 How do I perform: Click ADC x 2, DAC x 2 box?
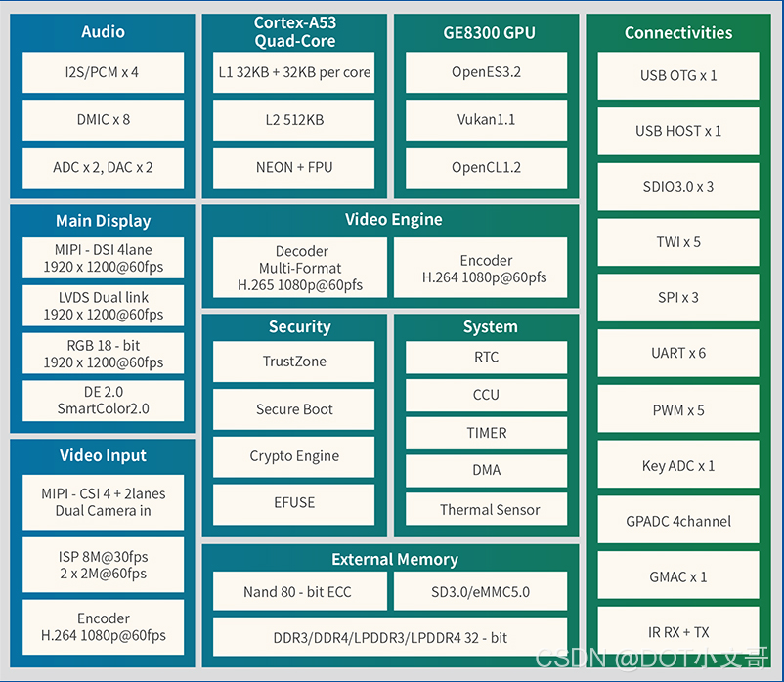click(103, 167)
